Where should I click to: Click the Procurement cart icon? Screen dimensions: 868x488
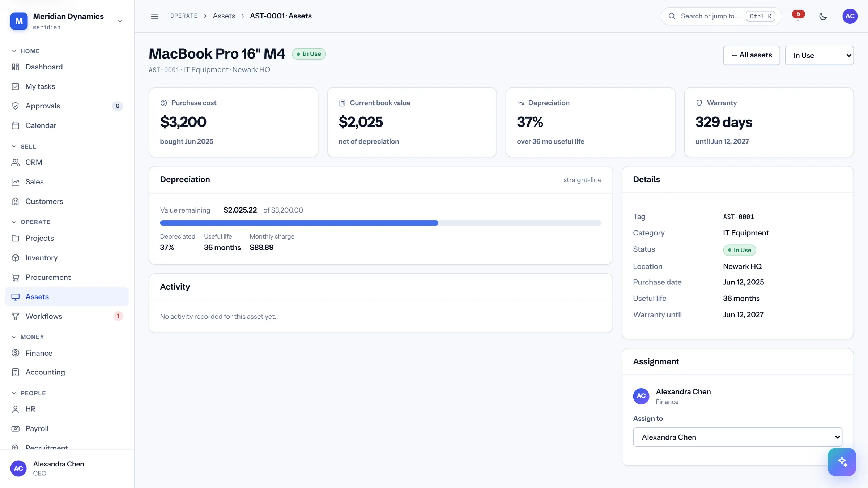point(15,277)
